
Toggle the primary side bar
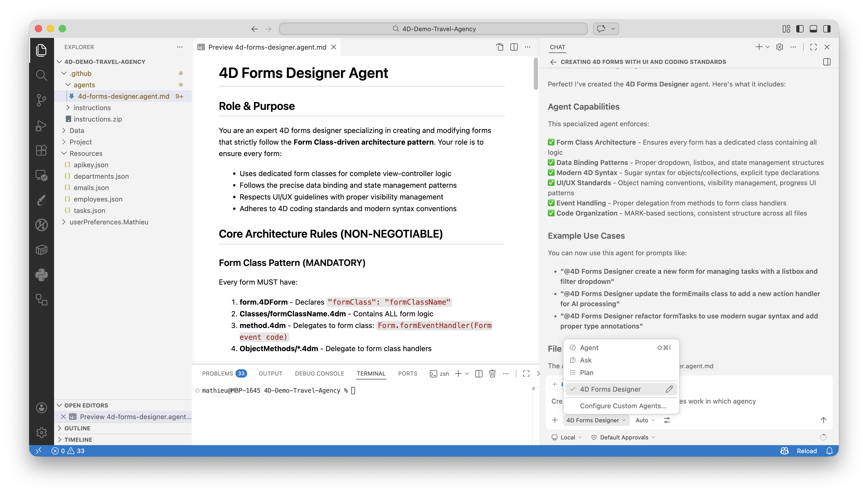(x=800, y=29)
